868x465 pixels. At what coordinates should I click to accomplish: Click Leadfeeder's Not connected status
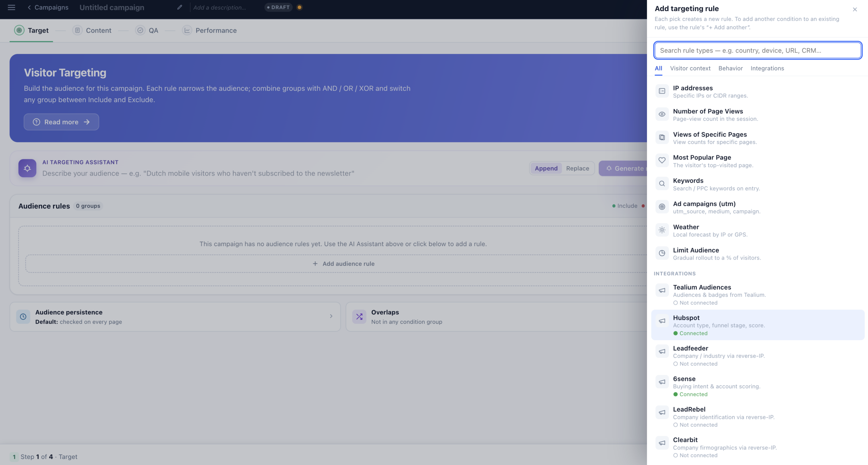coord(695,364)
